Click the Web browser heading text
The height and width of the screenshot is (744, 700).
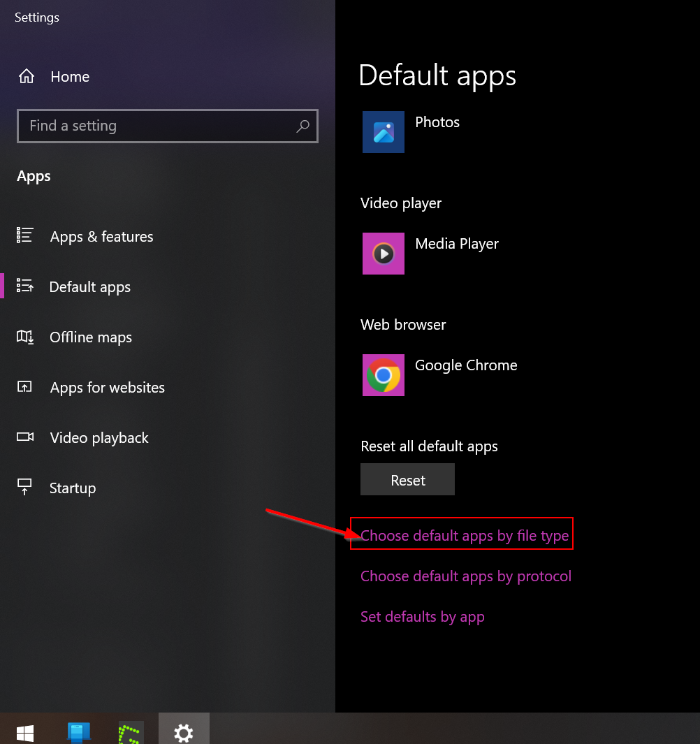403,325
